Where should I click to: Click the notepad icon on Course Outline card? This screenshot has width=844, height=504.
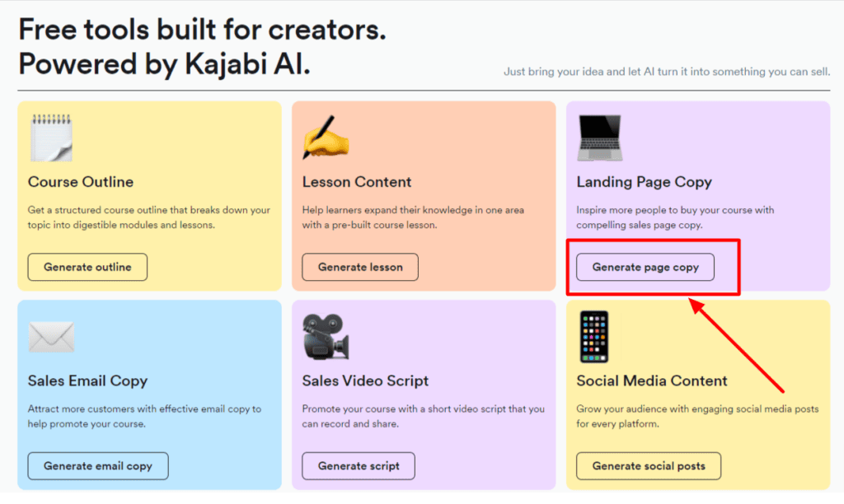(51, 138)
